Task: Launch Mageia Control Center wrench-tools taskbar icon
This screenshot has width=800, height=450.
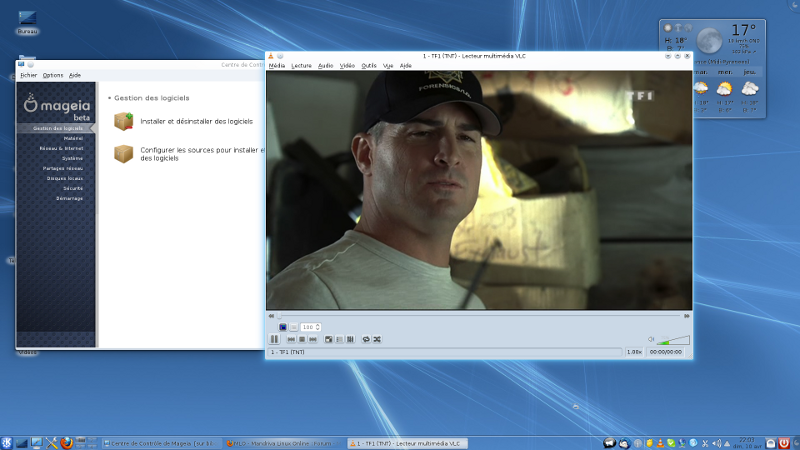Action: [x=52, y=443]
